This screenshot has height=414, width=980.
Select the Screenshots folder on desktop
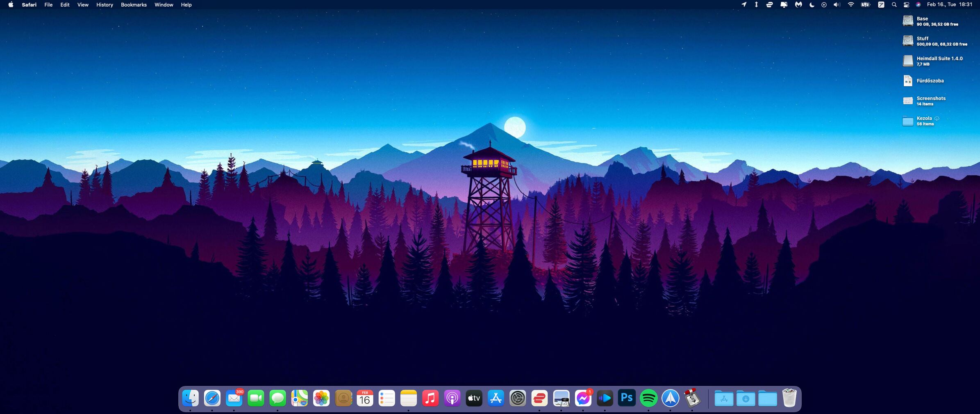pyautogui.click(x=924, y=101)
